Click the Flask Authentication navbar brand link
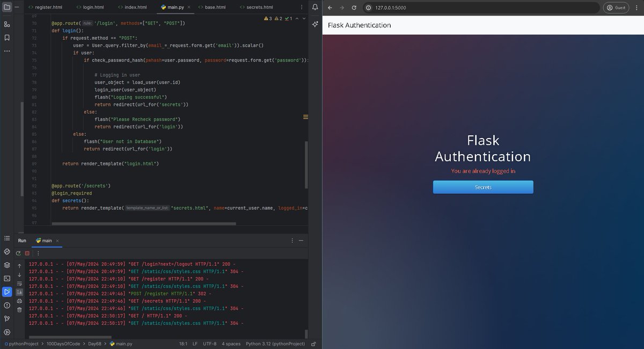 click(359, 25)
